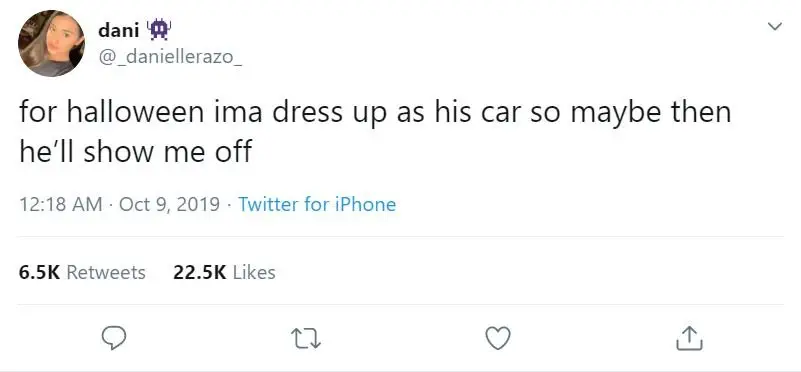Click the reply speech bubble icon
Screen dimensions: 801x372
[x=113, y=338]
